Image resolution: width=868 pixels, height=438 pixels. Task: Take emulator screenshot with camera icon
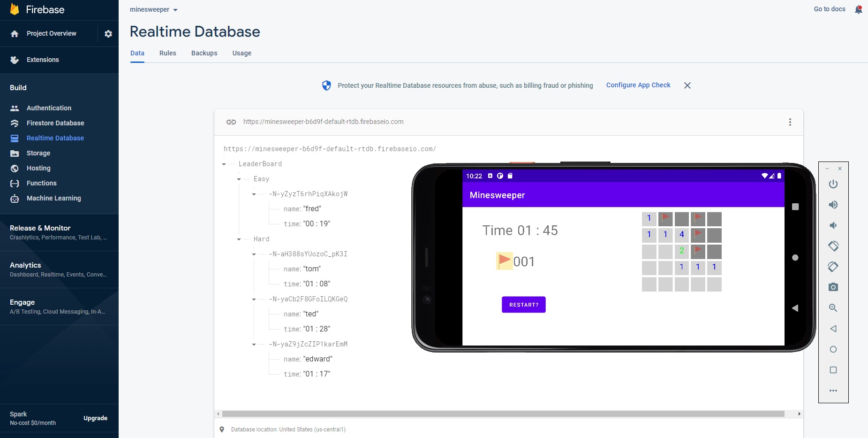pyautogui.click(x=833, y=287)
